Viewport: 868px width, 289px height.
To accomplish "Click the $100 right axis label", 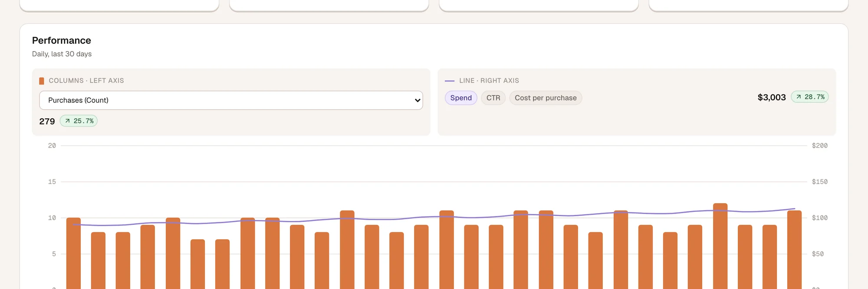I will [820, 218].
